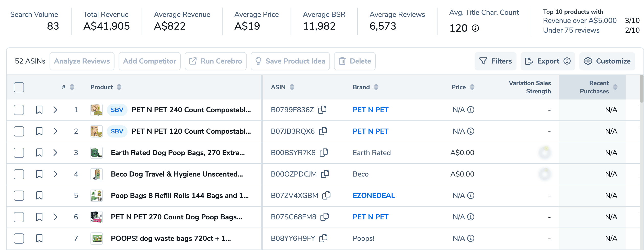The image size is (644, 250).
Task: Open price info icon for B07JB3RQX6
Action: 471,131
